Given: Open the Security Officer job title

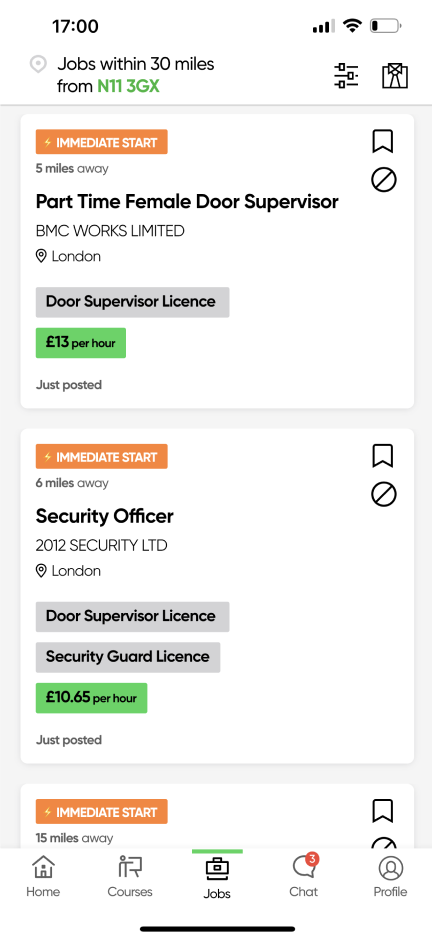Looking at the screenshot, I should point(105,516).
